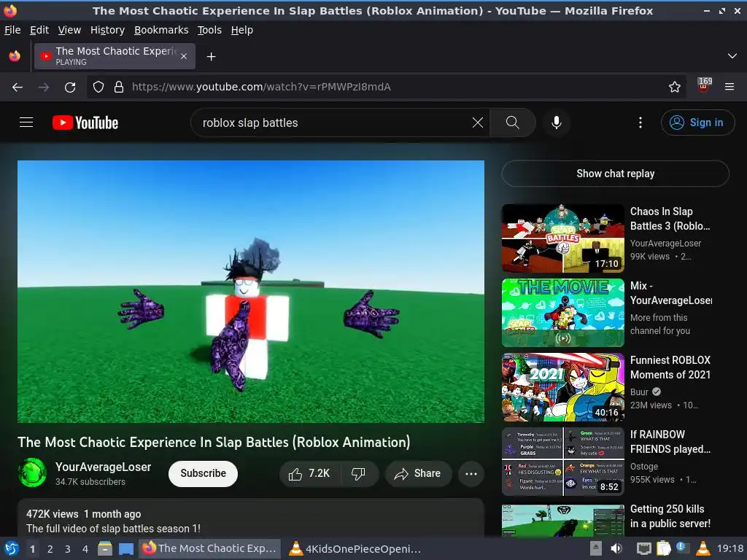The width and height of the screenshot is (747, 560).
Task: Open the File menu
Action: point(12,30)
